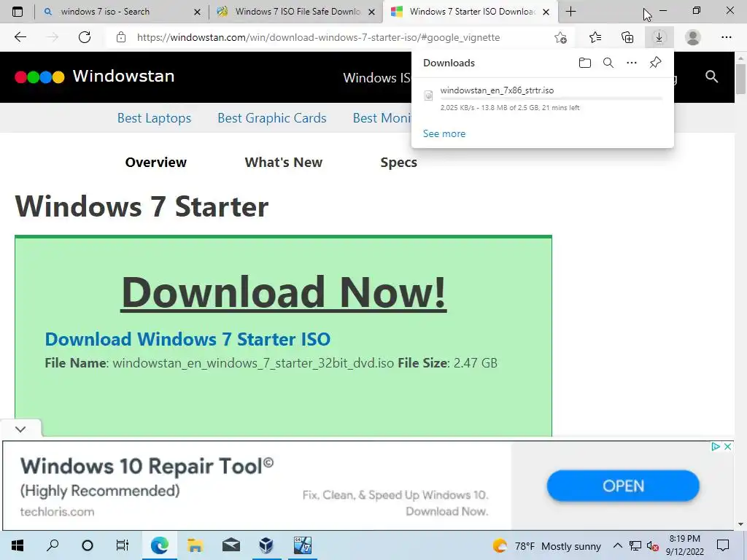The height and width of the screenshot is (560, 747).
Task: Click the download progress bar
Action: click(x=551, y=98)
